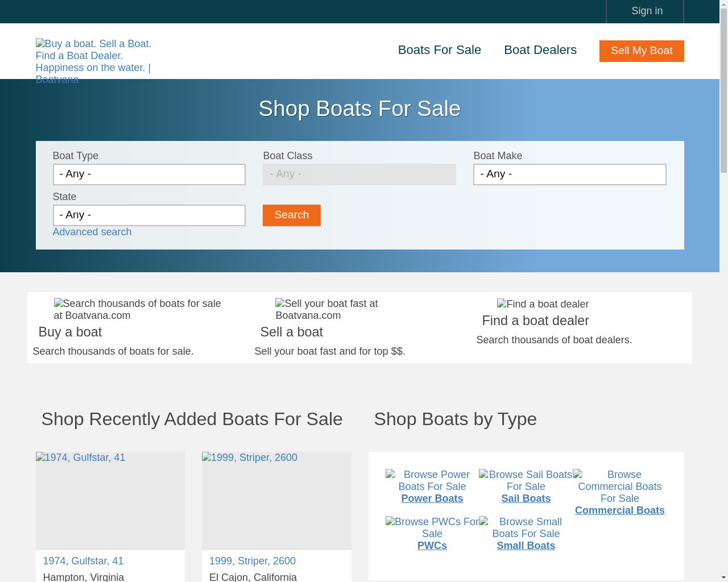Click the Find a boat dealer image

click(x=543, y=304)
